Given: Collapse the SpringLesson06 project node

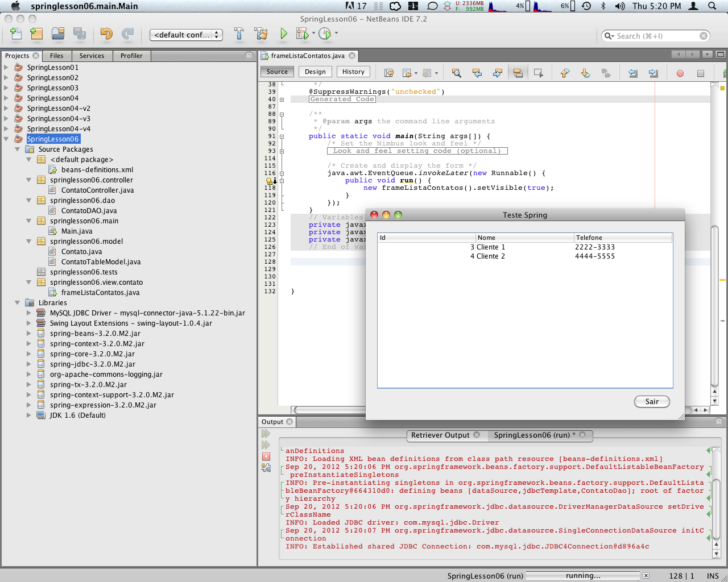Looking at the screenshot, I should click(6, 139).
